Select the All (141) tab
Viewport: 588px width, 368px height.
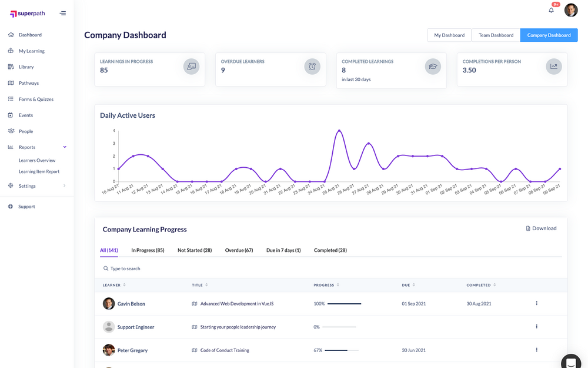tap(109, 250)
